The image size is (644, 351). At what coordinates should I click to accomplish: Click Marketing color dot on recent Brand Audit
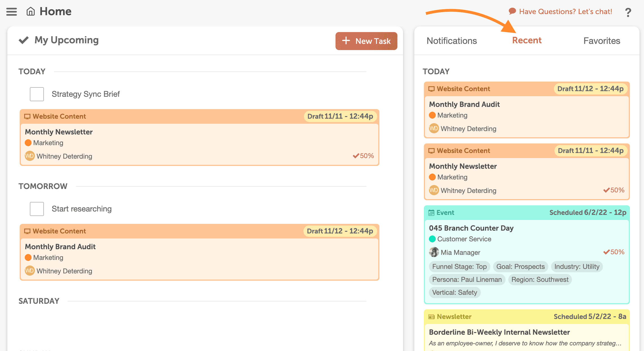(432, 115)
